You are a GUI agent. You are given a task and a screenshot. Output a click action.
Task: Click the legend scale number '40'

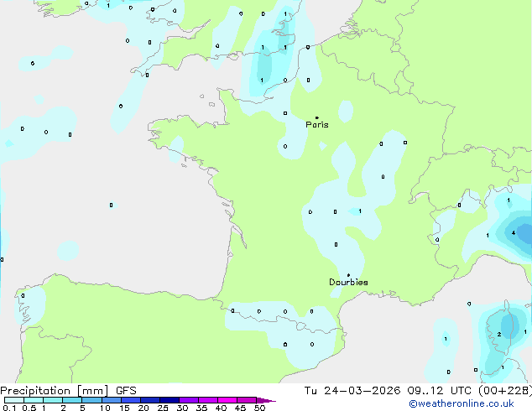click(221, 408)
